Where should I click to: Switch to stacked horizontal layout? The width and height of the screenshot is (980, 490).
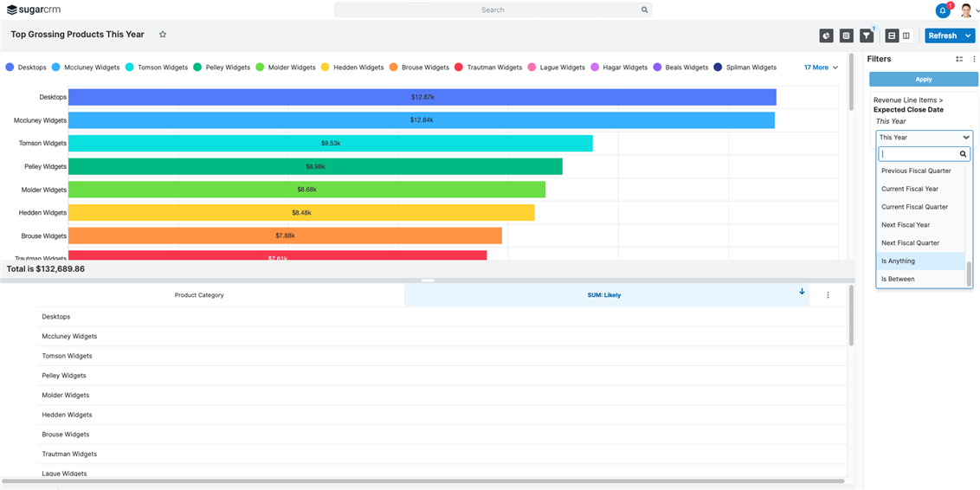892,35
